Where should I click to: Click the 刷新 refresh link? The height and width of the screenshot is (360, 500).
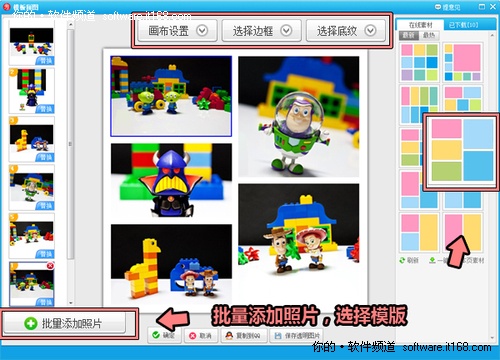click(x=409, y=260)
